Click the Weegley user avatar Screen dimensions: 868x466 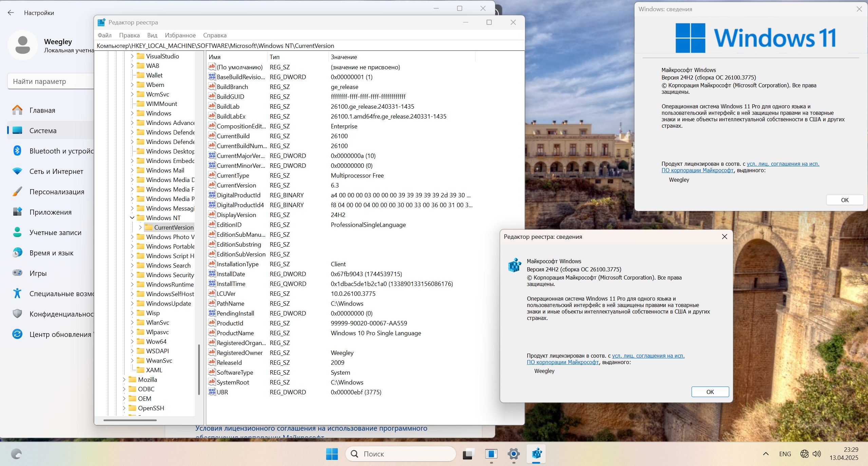tap(22, 45)
